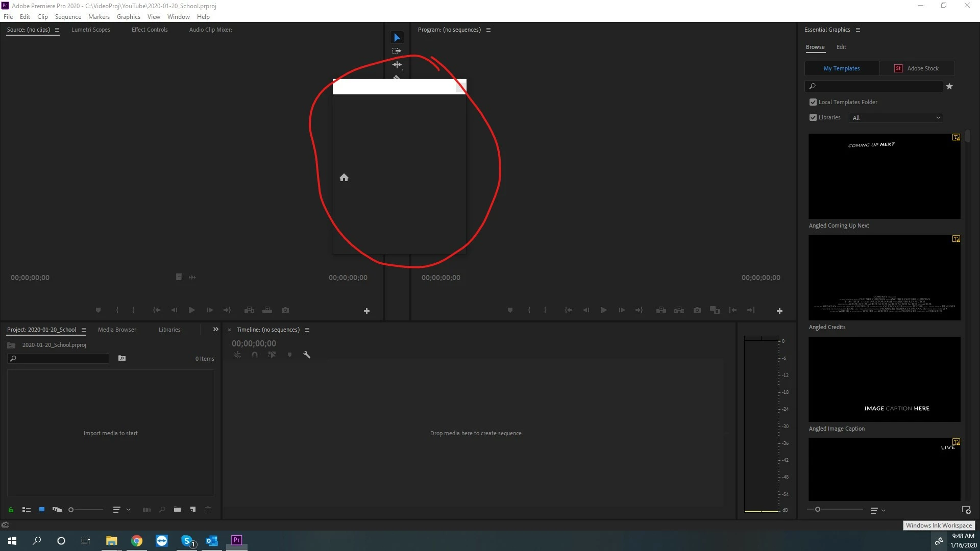Uncheck the Libraries checkbox
This screenshot has width=980, height=551.
click(813, 117)
